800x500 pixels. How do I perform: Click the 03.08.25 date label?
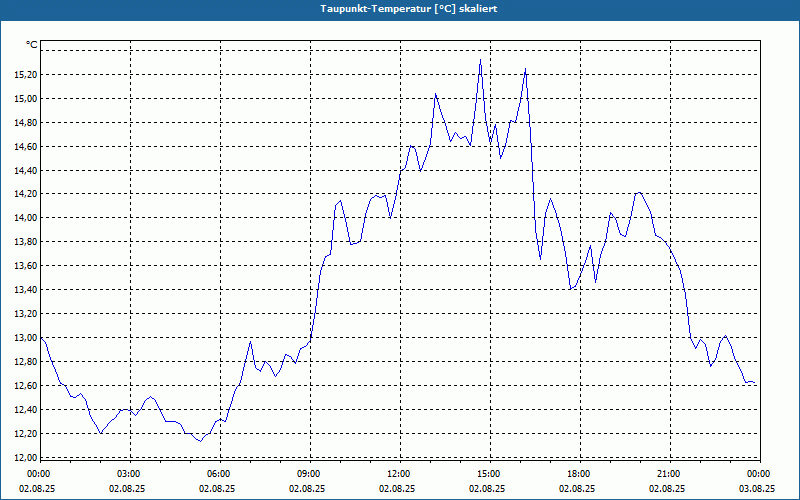click(757, 489)
